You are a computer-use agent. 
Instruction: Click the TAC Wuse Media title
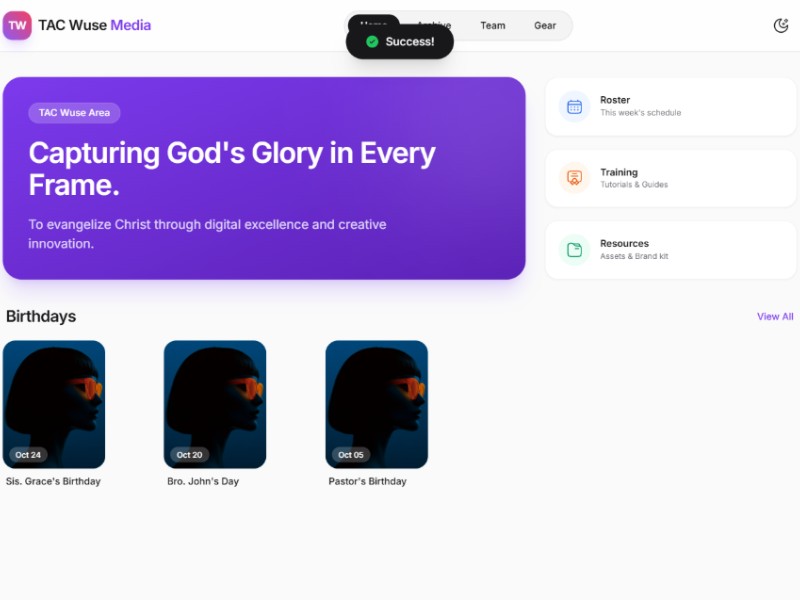pyautogui.click(x=94, y=25)
